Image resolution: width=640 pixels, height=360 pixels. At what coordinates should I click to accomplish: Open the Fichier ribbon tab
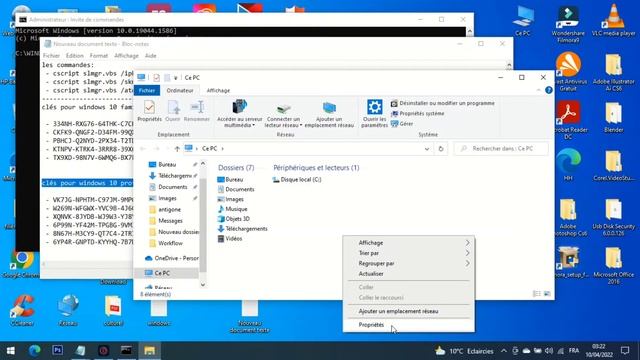pyautogui.click(x=147, y=90)
